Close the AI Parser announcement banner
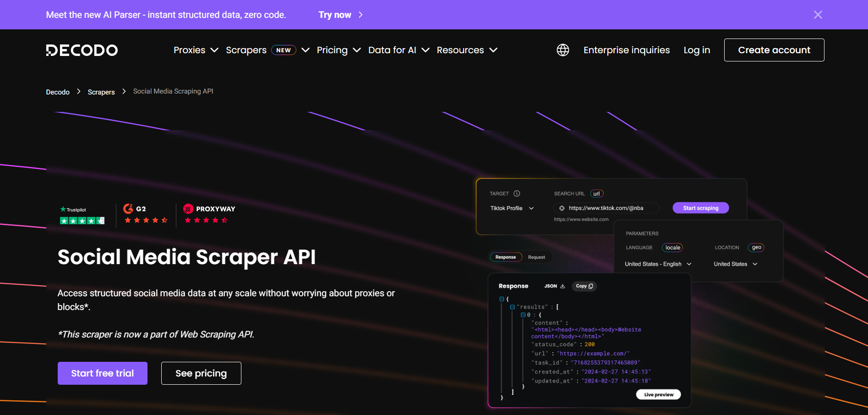This screenshot has width=868, height=415. tap(818, 15)
